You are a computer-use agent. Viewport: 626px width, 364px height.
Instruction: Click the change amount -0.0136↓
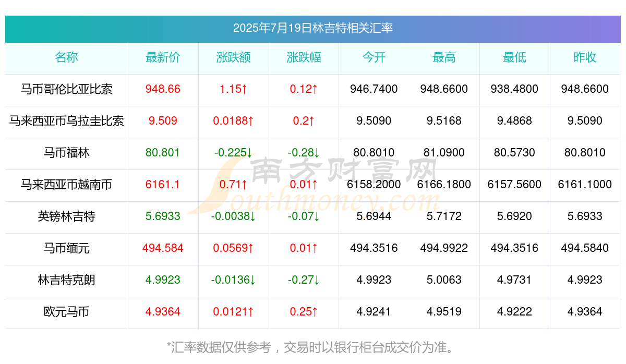[233, 280]
